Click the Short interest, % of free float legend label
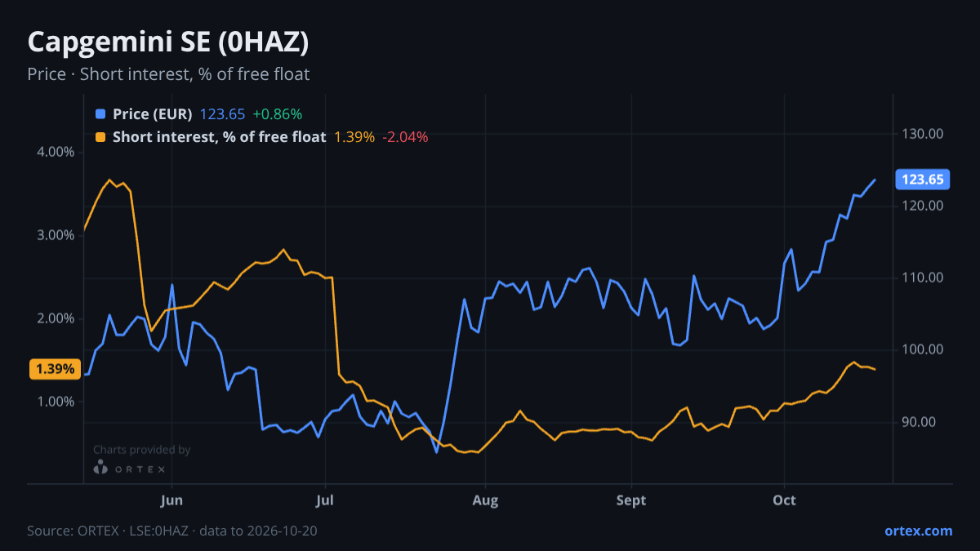The width and height of the screenshot is (980, 551). [220, 137]
